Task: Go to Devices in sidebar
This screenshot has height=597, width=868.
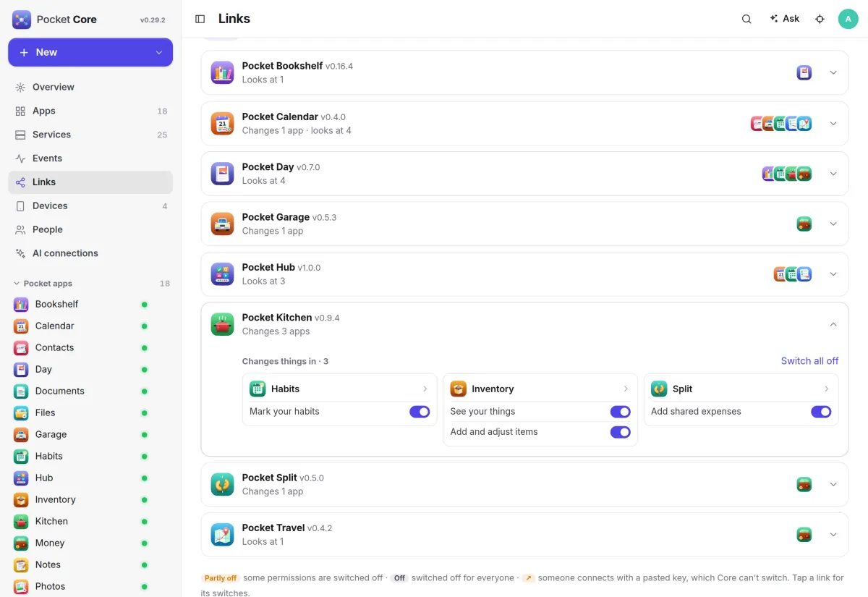Action: coord(90,206)
